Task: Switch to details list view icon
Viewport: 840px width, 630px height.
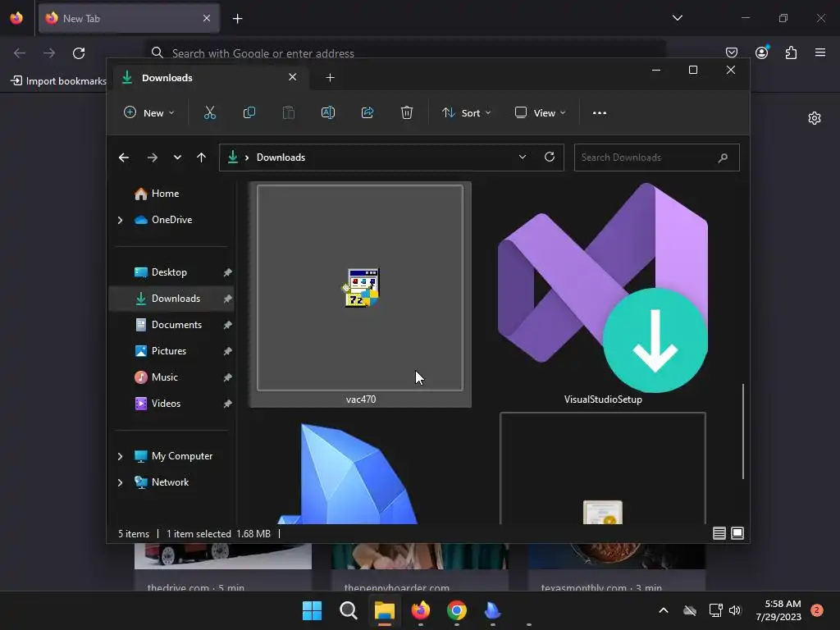Action: tap(719, 533)
